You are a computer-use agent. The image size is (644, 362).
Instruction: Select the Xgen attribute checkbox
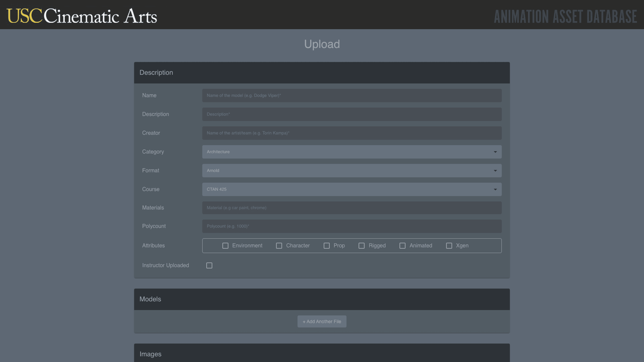point(449,246)
